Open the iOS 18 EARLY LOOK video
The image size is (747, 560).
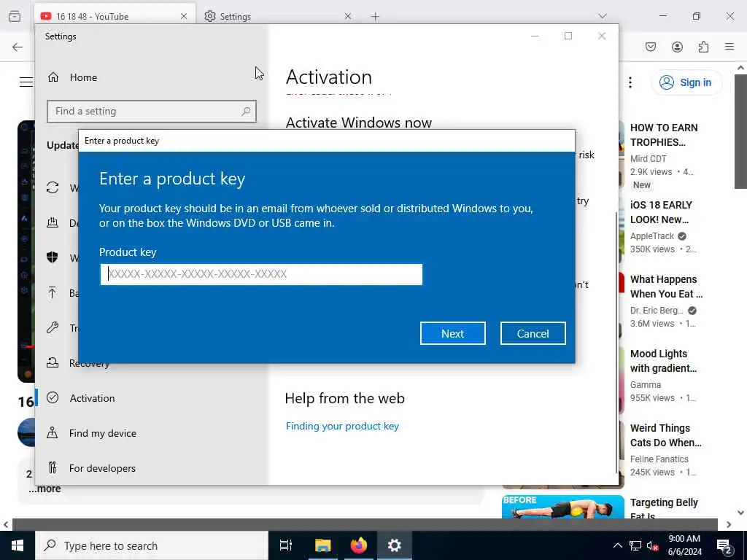pos(661,212)
